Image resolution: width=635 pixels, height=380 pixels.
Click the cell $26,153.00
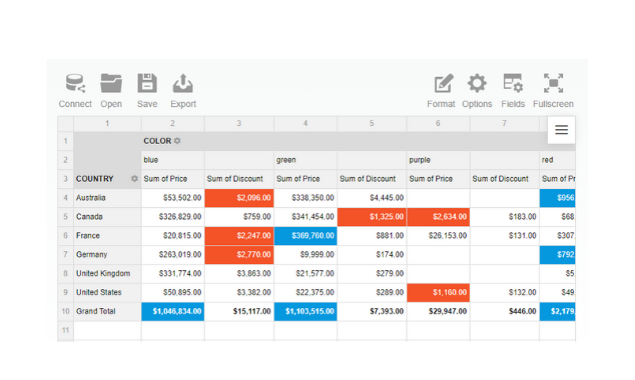438,235
